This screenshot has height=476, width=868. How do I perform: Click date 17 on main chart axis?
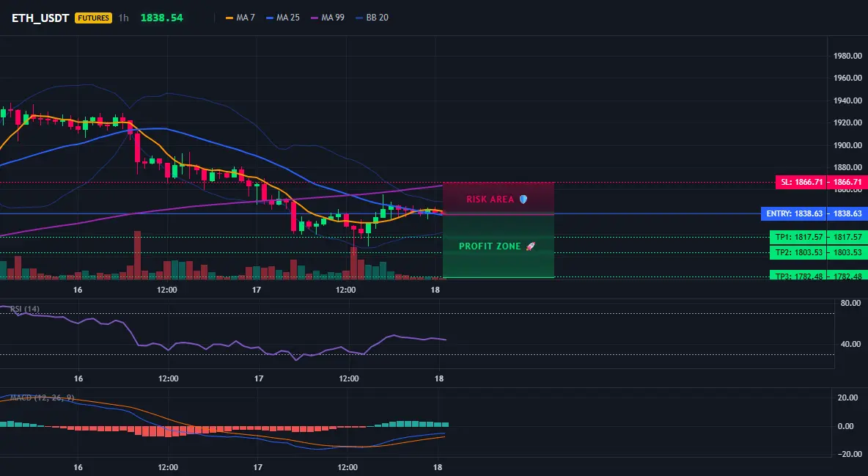coord(257,290)
